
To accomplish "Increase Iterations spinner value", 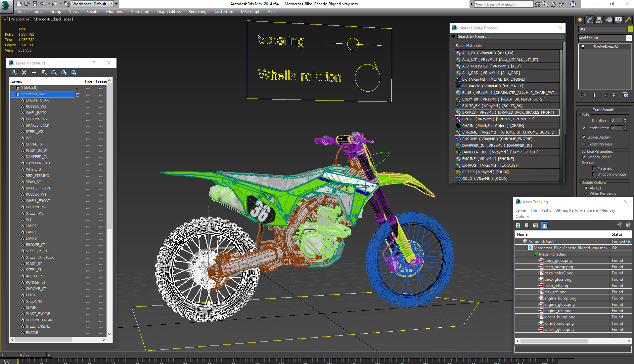I will click(625, 119).
